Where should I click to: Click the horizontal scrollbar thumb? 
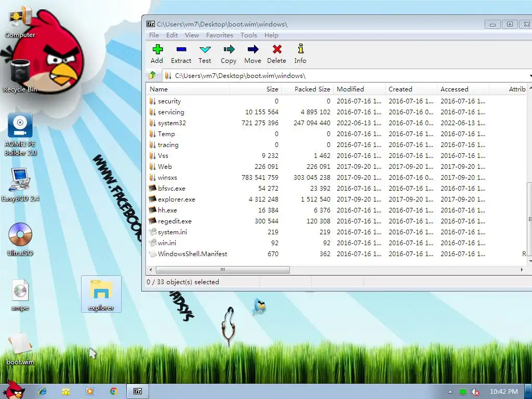point(222,270)
